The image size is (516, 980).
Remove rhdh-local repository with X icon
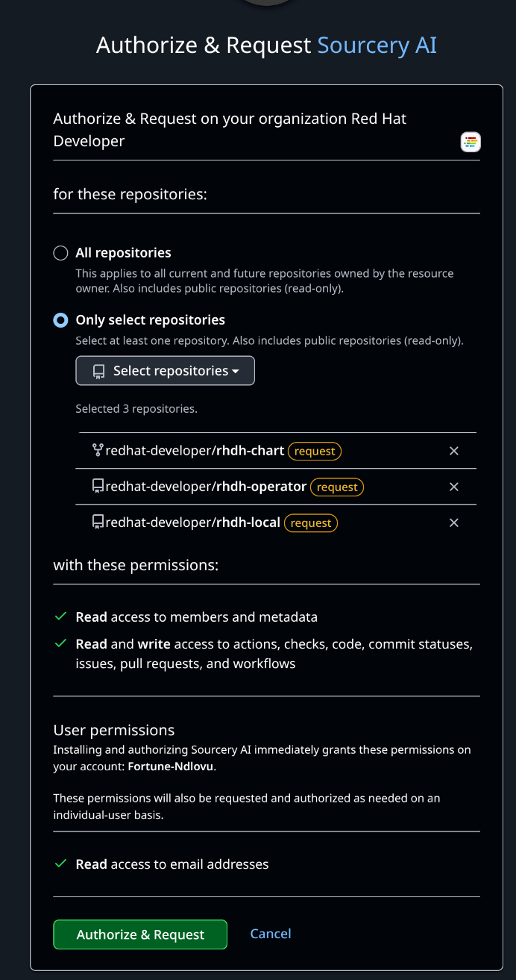tap(453, 522)
